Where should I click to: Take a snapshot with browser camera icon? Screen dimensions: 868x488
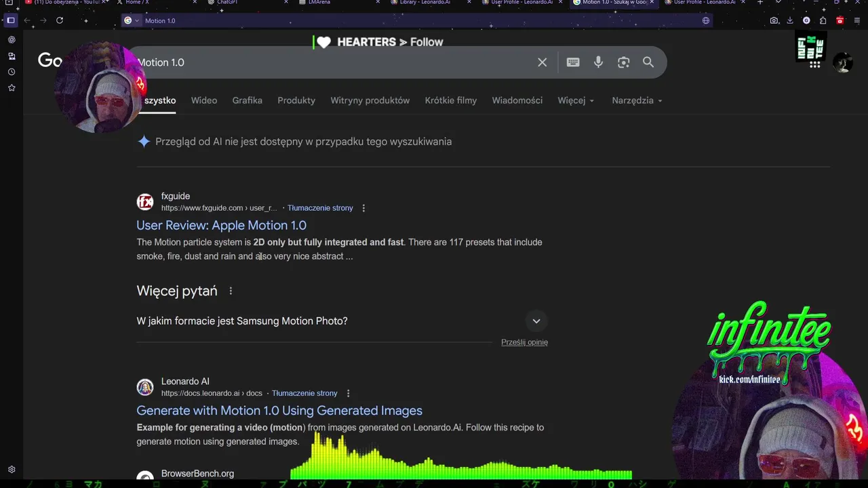coord(774,20)
